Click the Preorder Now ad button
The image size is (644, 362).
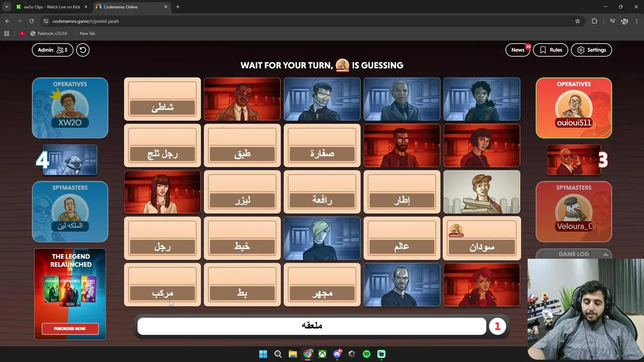[70, 329]
